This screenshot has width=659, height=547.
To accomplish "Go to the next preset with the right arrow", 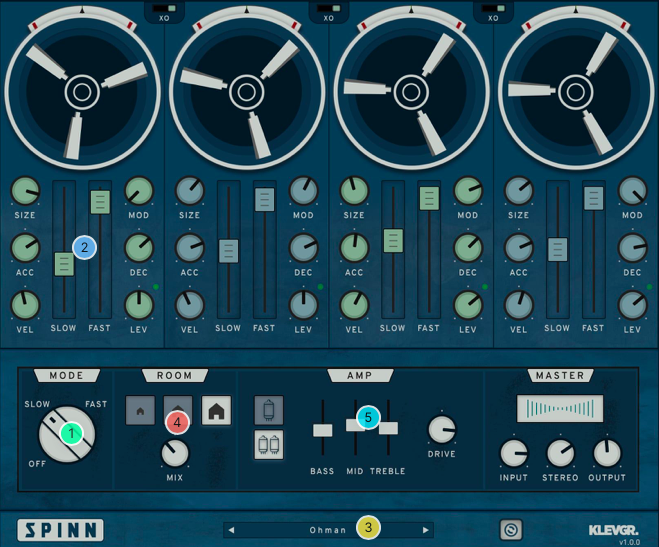I will (x=425, y=530).
